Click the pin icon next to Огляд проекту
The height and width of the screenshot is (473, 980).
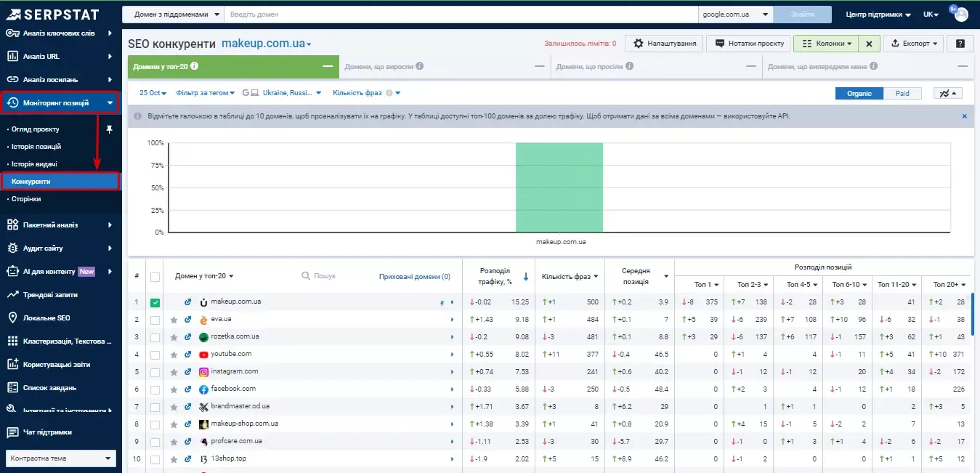(x=109, y=129)
